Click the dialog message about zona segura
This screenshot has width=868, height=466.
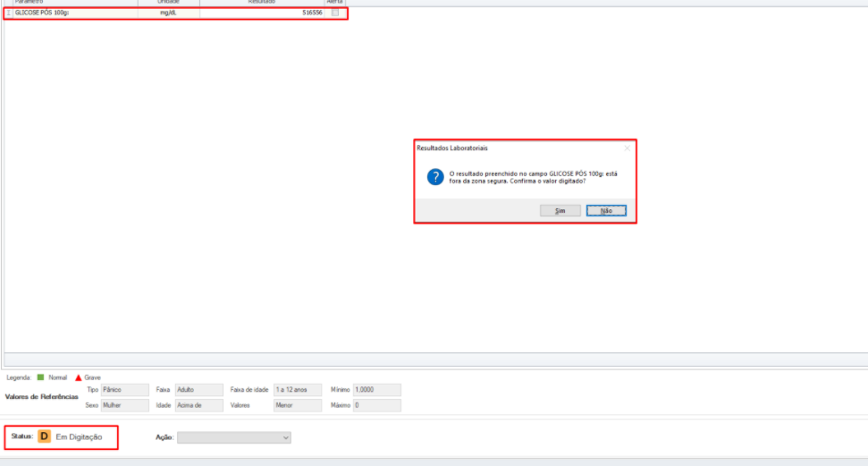click(533, 177)
